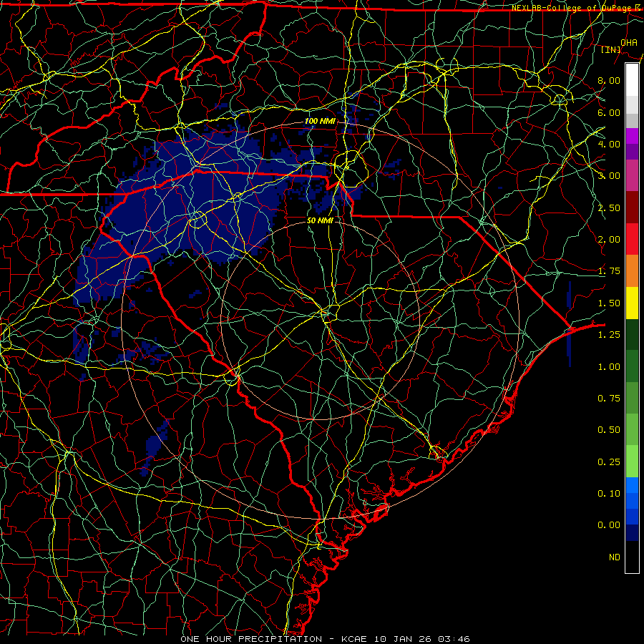Screen dimensions: 644x644
Task: Click the ND legend label
Action: tap(615, 557)
